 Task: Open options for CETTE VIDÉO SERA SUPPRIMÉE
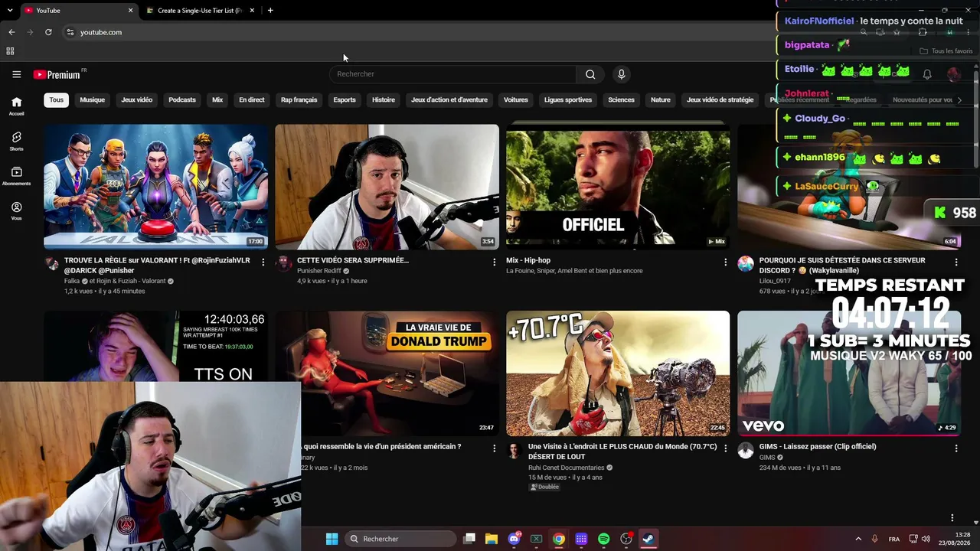click(494, 262)
